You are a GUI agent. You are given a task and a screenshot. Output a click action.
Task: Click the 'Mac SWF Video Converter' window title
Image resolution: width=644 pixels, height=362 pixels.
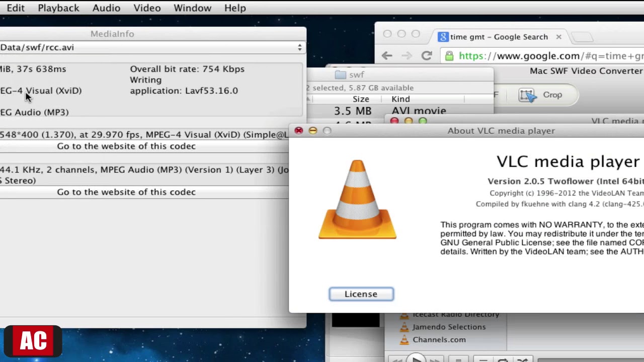click(586, 71)
